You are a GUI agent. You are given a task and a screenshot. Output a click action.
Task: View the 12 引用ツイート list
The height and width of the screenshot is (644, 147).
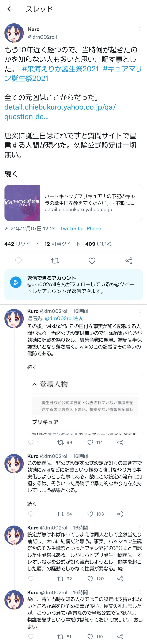pyautogui.click(x=63, y=244)
